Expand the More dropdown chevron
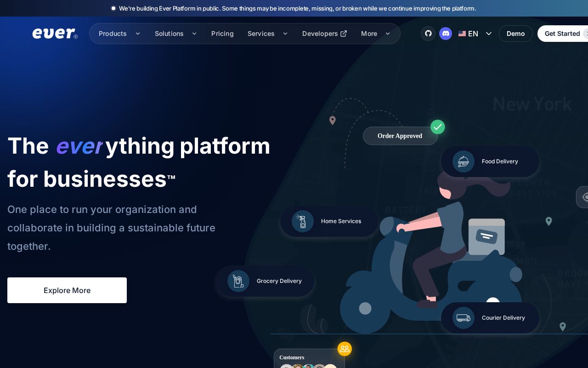 [x=388, y=34]
